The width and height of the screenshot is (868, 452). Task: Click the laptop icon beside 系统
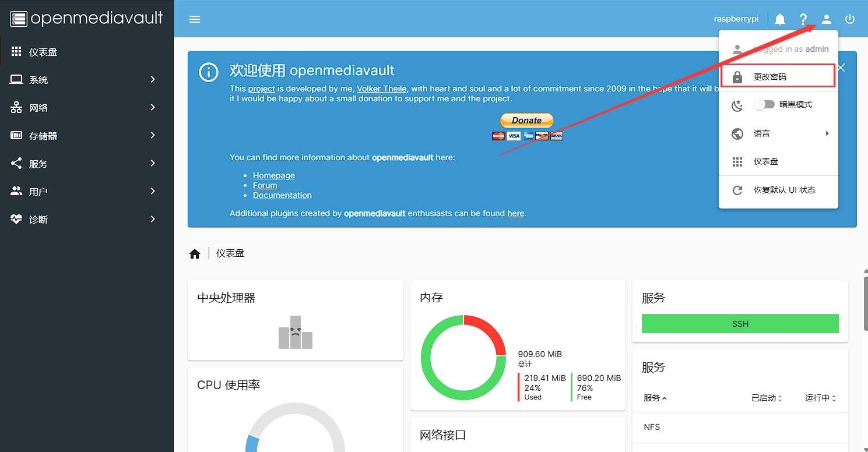16,80
